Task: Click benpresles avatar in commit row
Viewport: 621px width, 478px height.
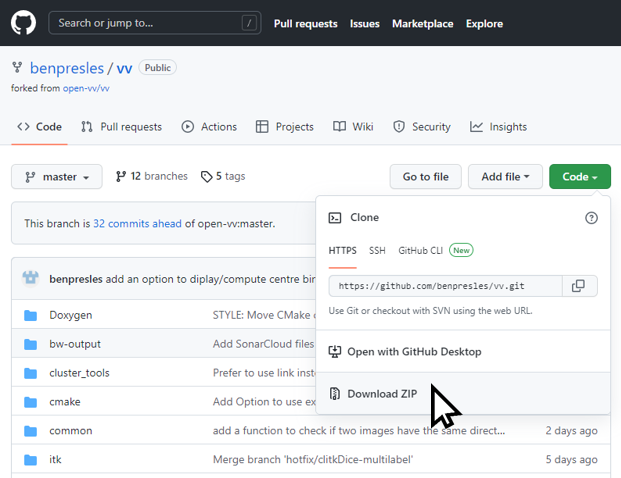Action: 30,278
